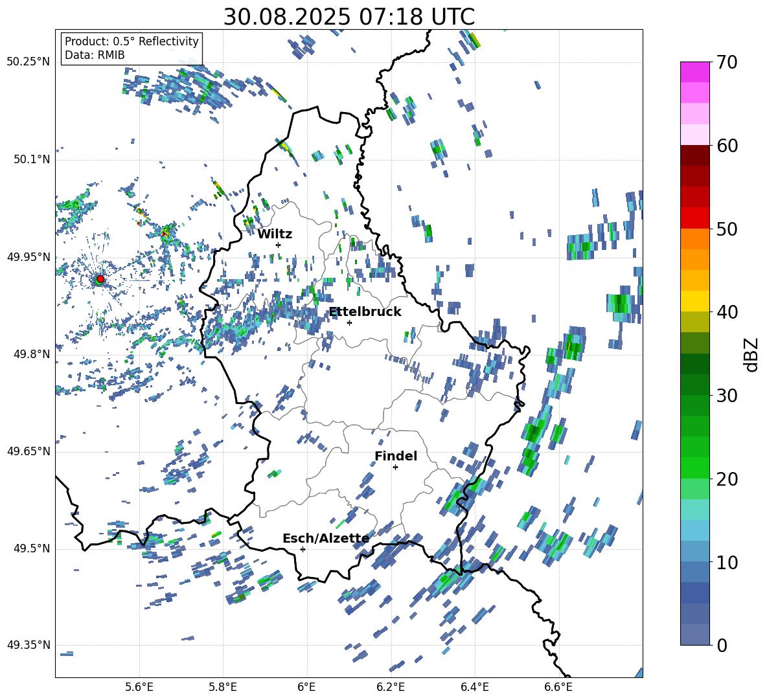Click the 49.95°N latitude label
The height and width of the screenshot is (700, 767).
click(29, 257)
